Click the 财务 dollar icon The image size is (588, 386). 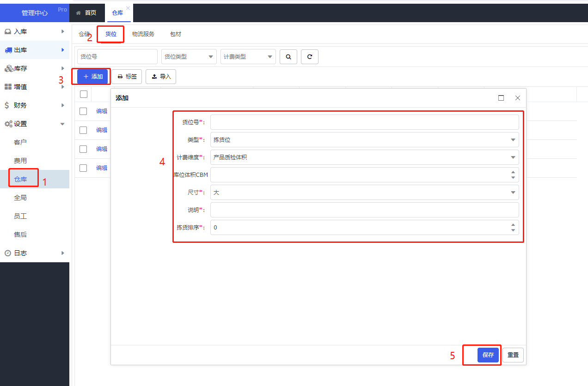pos(7,105)
